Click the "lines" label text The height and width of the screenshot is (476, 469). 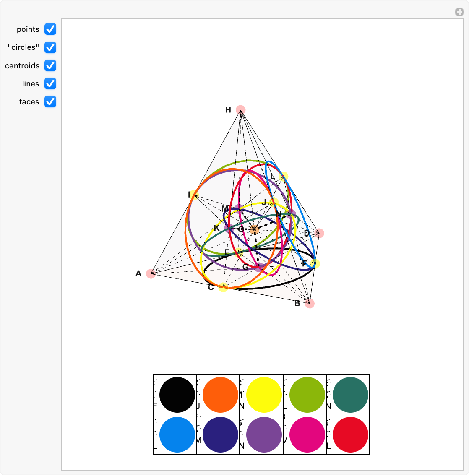(31, 84)
